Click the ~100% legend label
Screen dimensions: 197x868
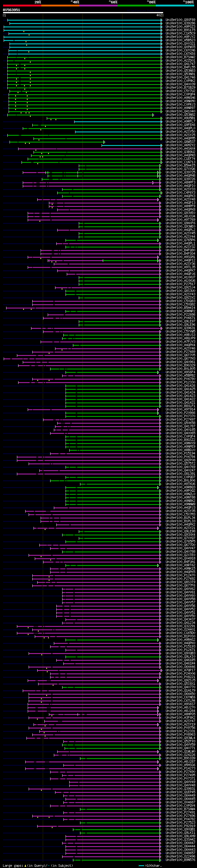click(188, 2)
